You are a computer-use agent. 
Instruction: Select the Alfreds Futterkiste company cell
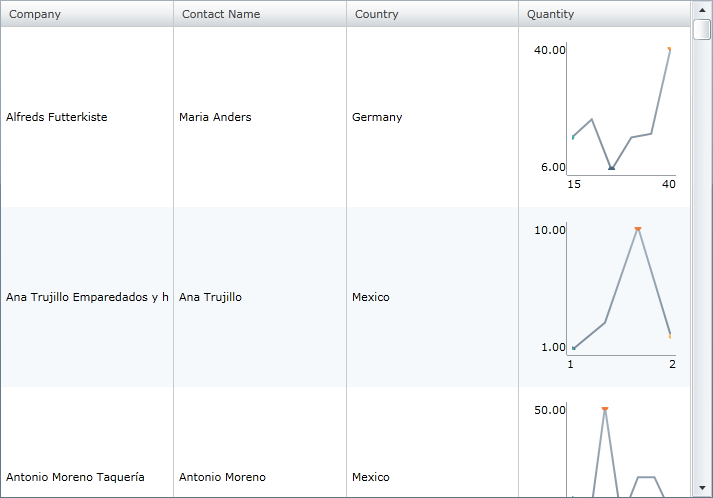tap(57, 117)
